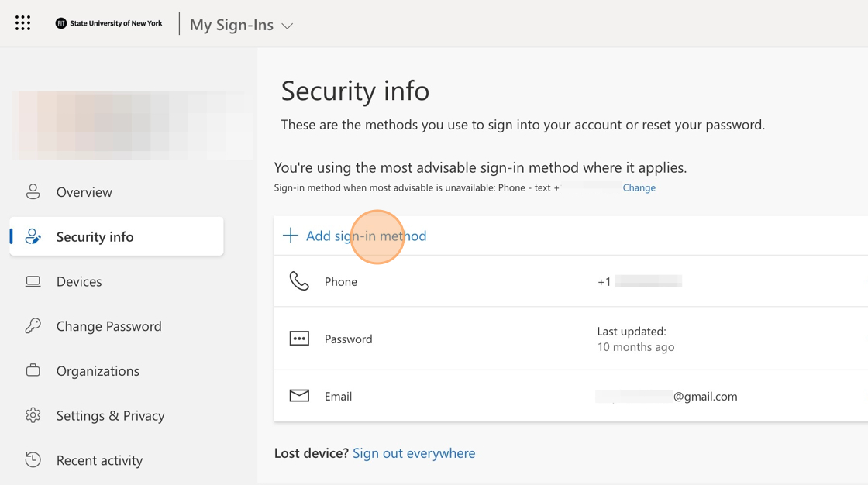Click the Change Password key icon

click(x=33, y=326)
